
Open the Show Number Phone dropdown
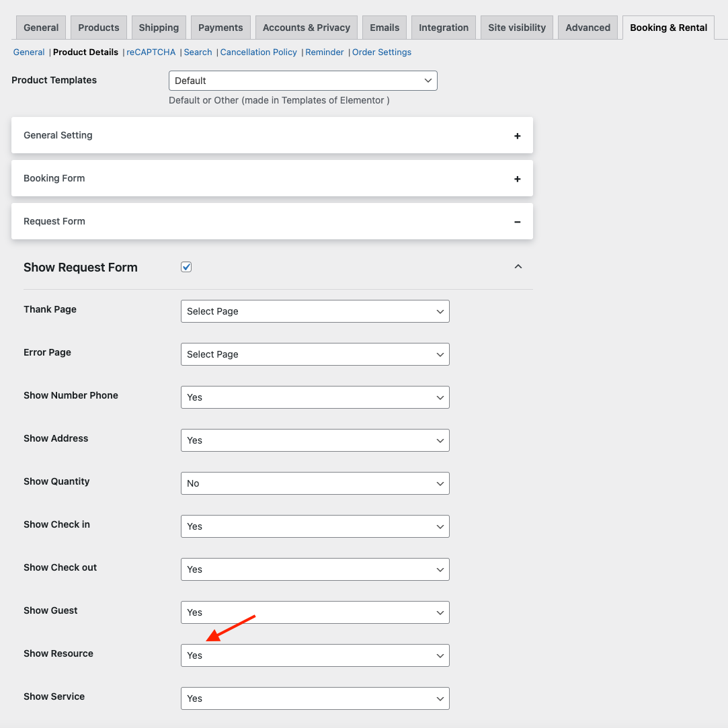pos(315,397)
